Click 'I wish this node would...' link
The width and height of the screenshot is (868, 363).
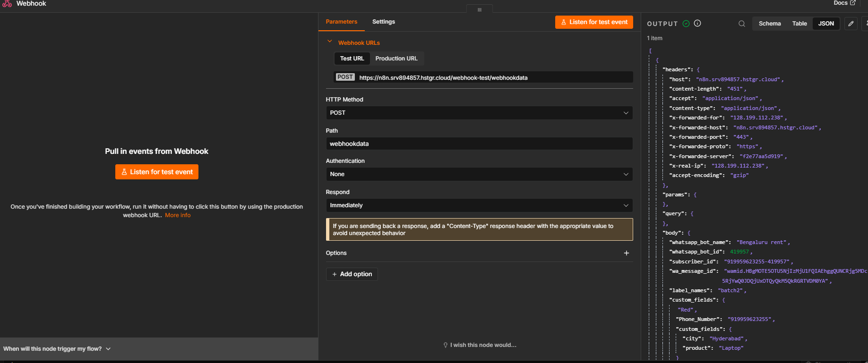[x=480, y=345]
